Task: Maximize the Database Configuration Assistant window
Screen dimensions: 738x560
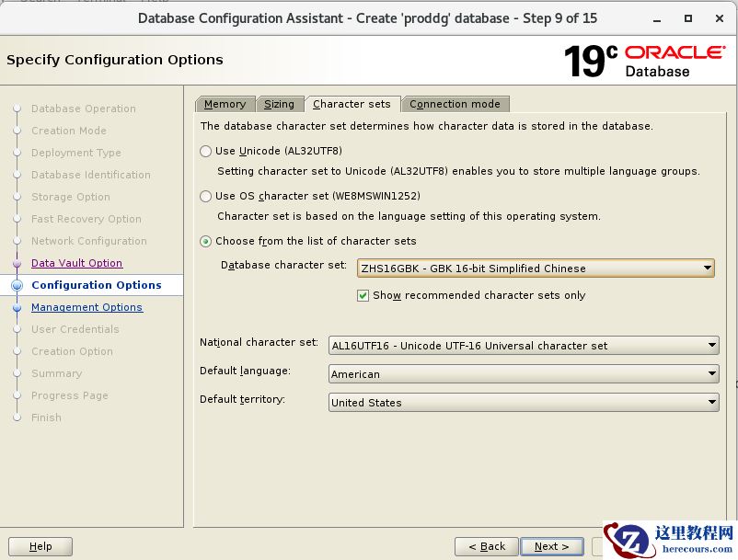Action: click(x=688, y=18)
